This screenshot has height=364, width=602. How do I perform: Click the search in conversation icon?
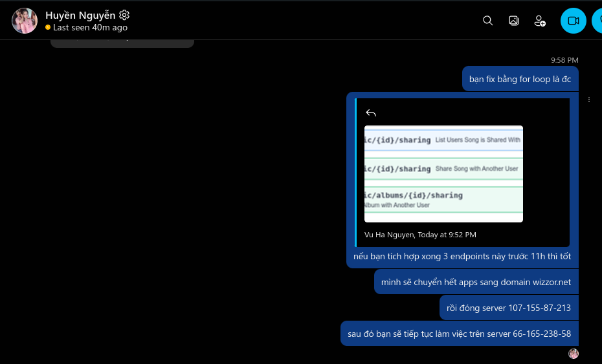point(488,21)
